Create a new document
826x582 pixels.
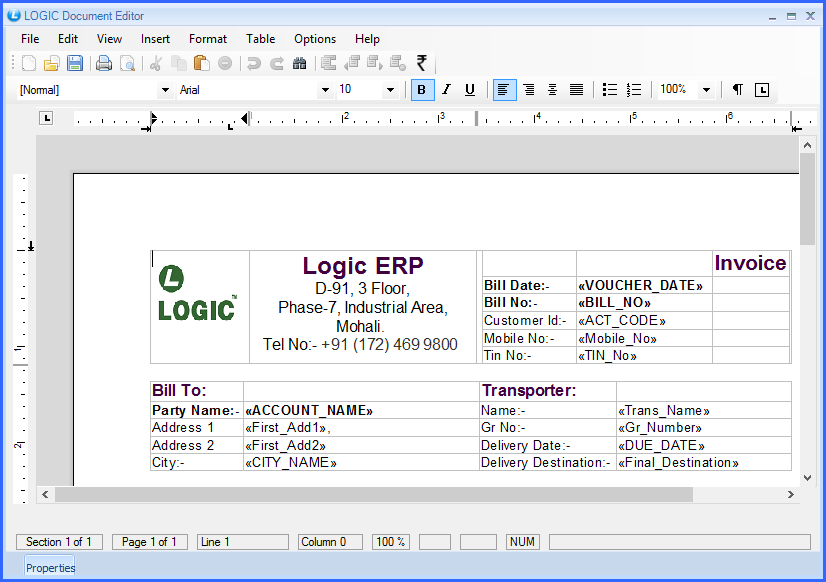28,63
